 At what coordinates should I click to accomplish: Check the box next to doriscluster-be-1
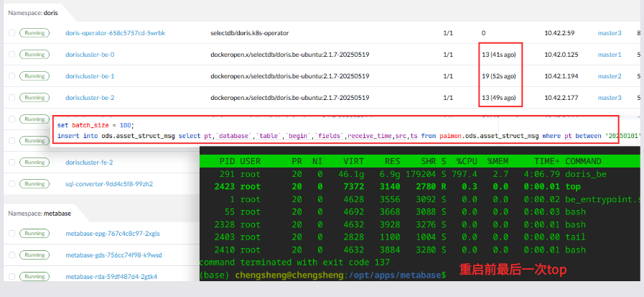(12, 76)
